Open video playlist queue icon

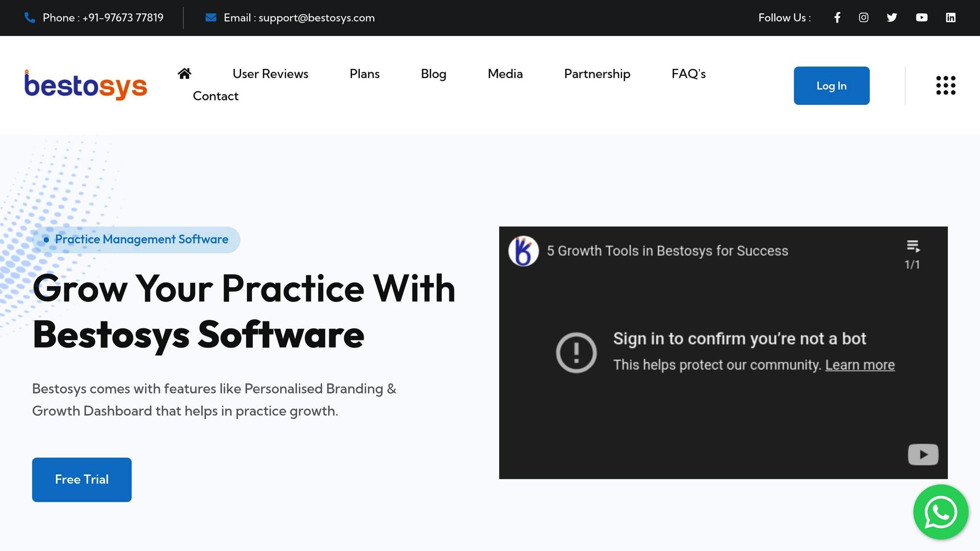[913, 247]
